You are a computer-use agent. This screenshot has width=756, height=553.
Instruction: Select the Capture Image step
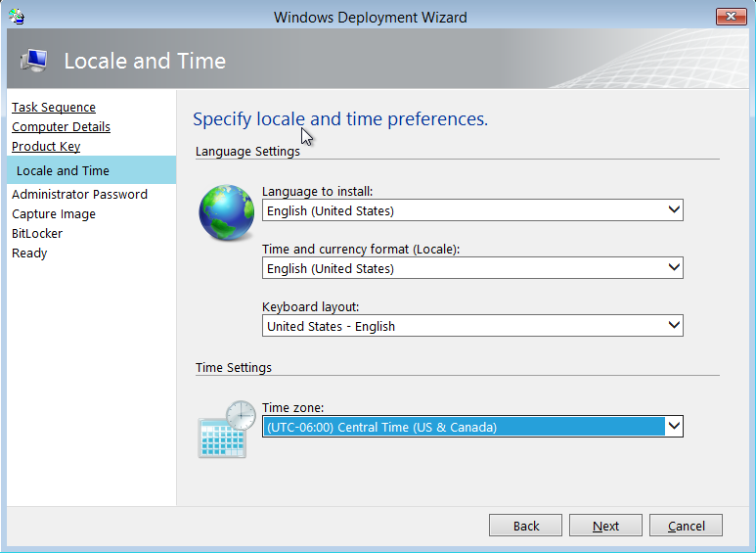tap(54, 213)
